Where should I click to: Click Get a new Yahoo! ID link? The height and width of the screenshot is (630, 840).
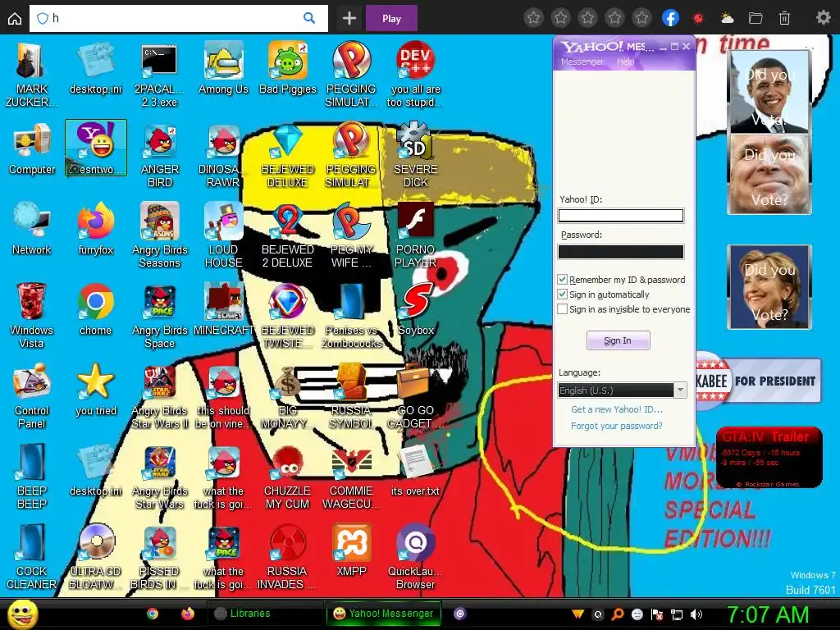click(x=617, y=409)
